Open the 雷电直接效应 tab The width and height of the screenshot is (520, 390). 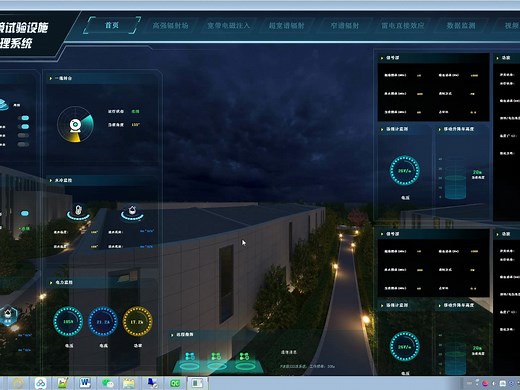[x=403, y=25]
